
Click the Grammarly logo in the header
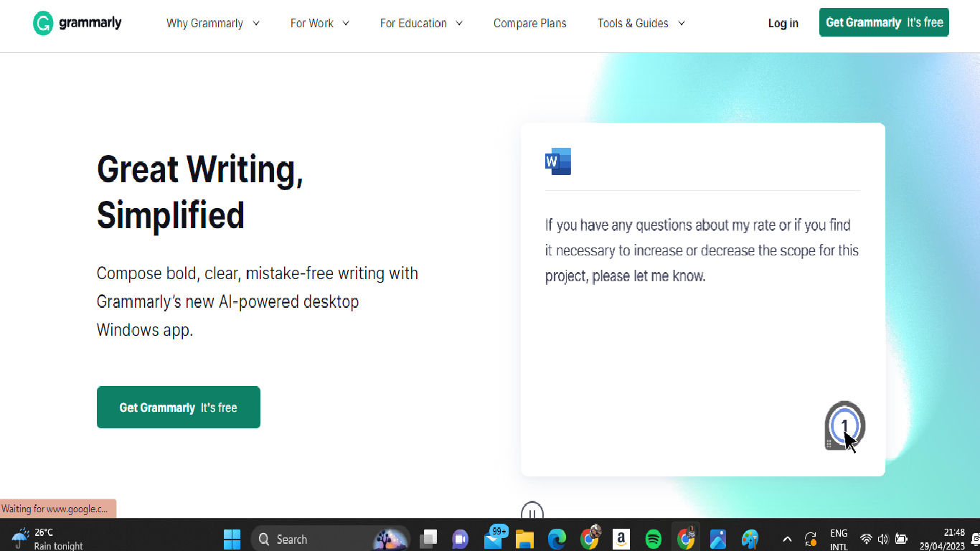tap(77, 23)
